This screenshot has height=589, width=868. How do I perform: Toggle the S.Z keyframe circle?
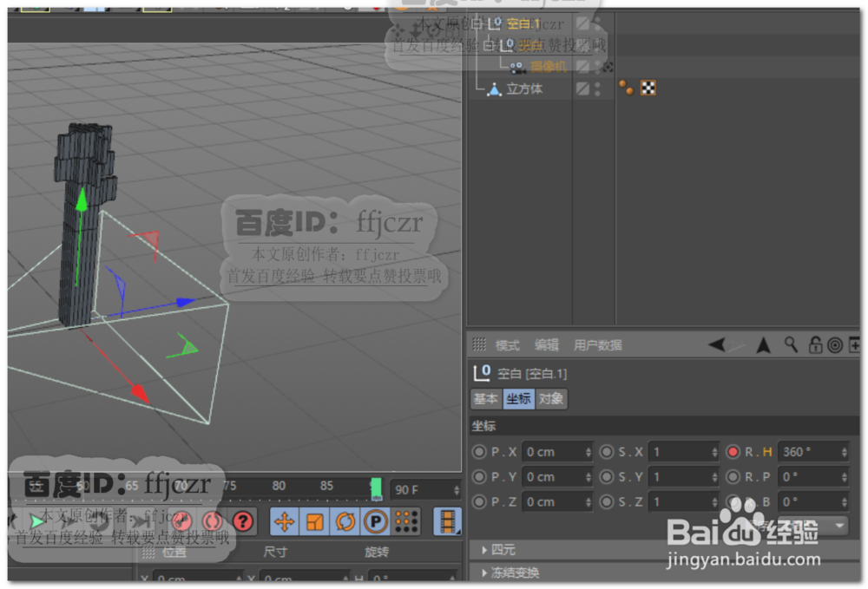607,501
